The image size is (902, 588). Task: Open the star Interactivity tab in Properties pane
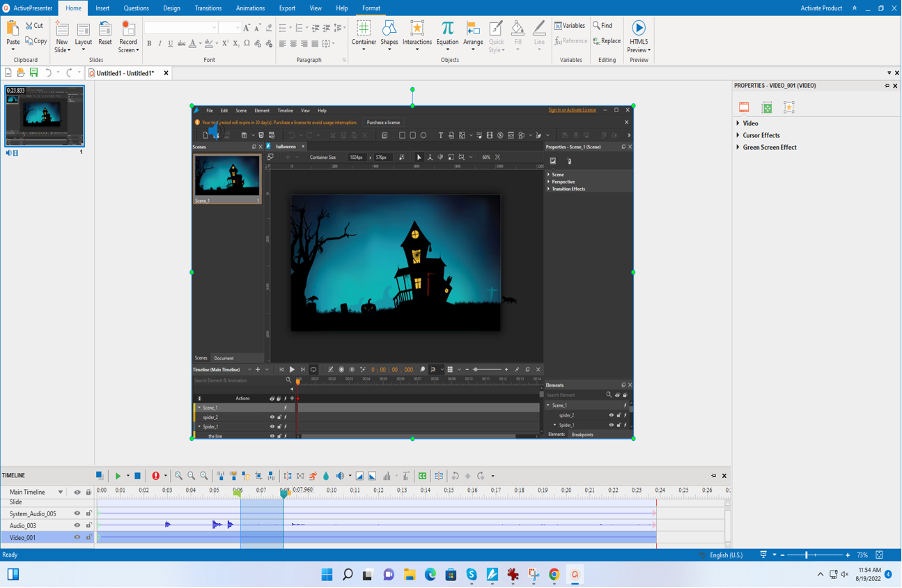coord(789,108)
